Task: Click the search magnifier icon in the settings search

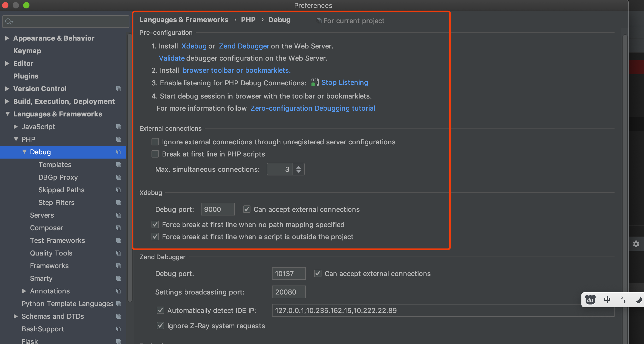Action: (x=8, y=22)
